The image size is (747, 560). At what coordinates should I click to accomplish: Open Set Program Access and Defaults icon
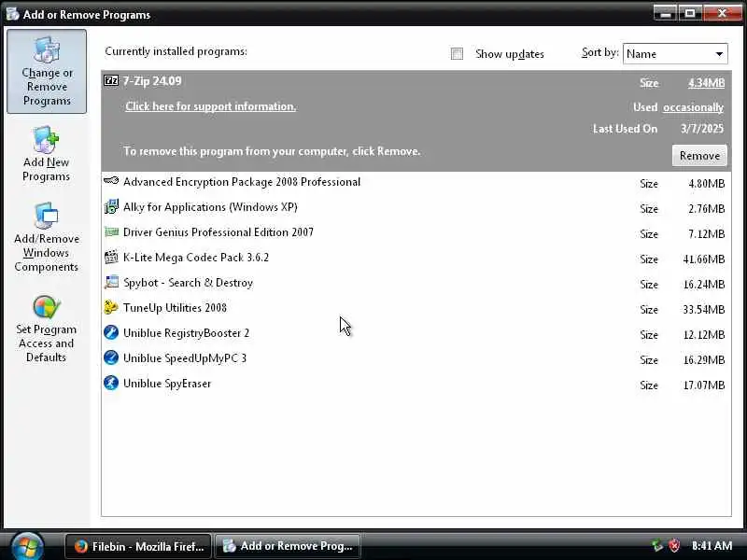pos(46,307)
